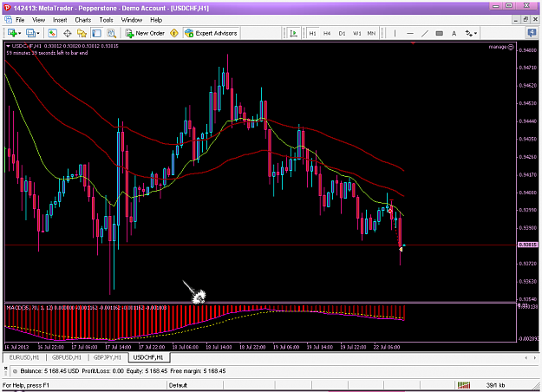542x392 pixels.
Task: Select the USDCHF,H1 chart tab
Action: 148,357
